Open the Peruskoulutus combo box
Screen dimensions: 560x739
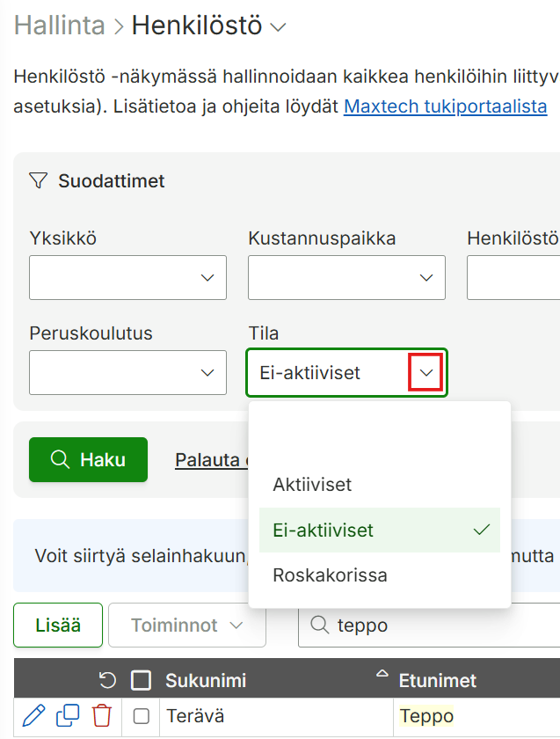click(x=127, y=372)
